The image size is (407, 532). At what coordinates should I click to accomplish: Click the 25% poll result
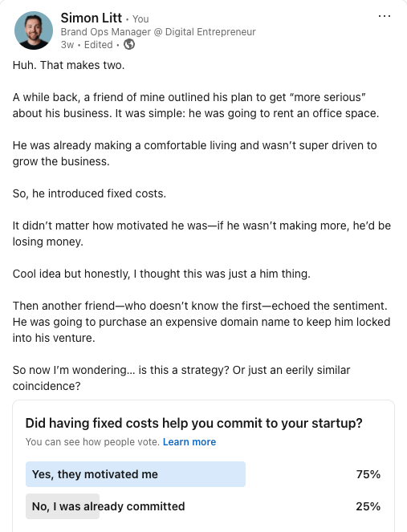(x=368, y=506)
